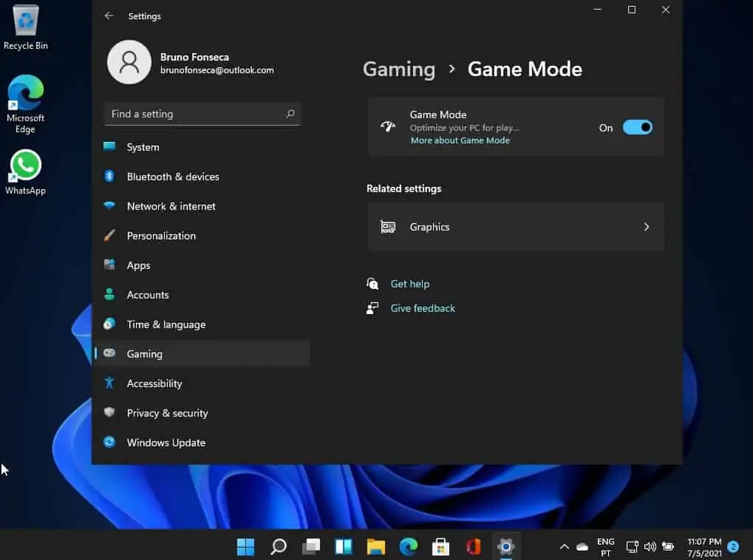The width and height of the screenshot is (753, 560).
Task: Open the ENG PT language switcher
Action: point(605,547)
